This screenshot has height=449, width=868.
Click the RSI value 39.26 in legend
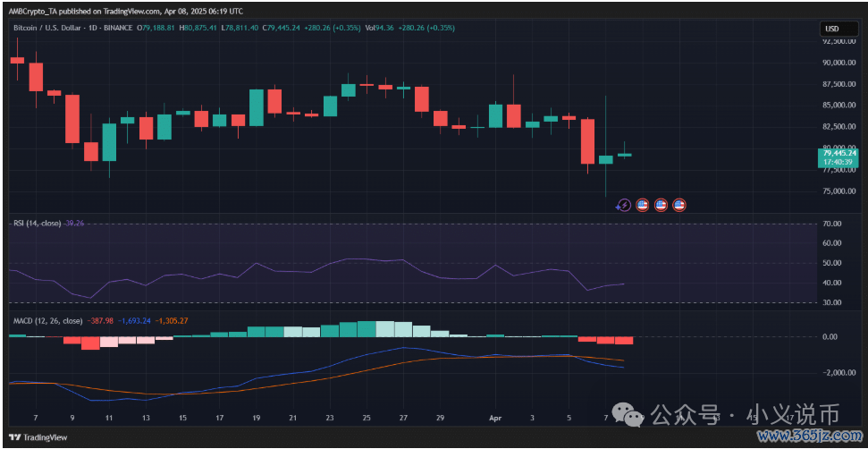point(73,222)
